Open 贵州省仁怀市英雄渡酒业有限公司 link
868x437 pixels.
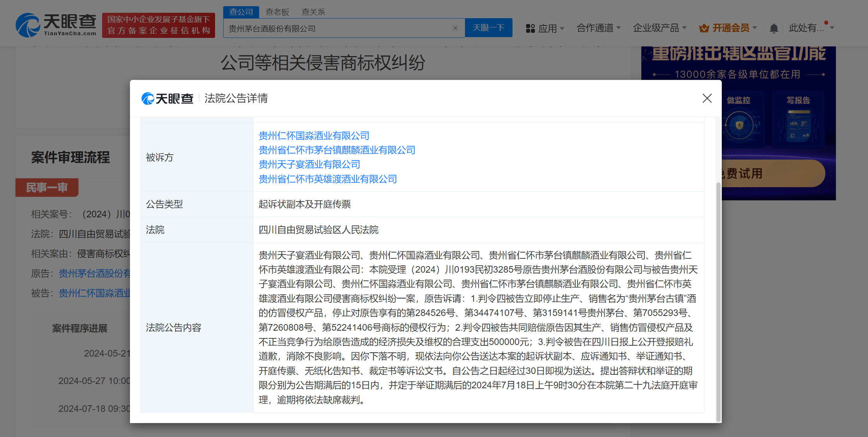(x=328, y=179)
